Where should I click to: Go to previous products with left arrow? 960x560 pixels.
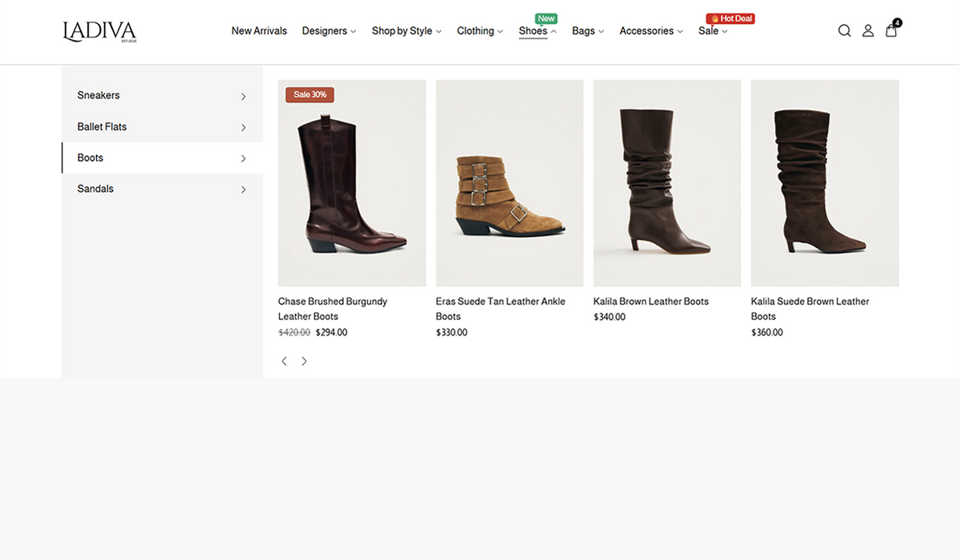pos(284,362)
